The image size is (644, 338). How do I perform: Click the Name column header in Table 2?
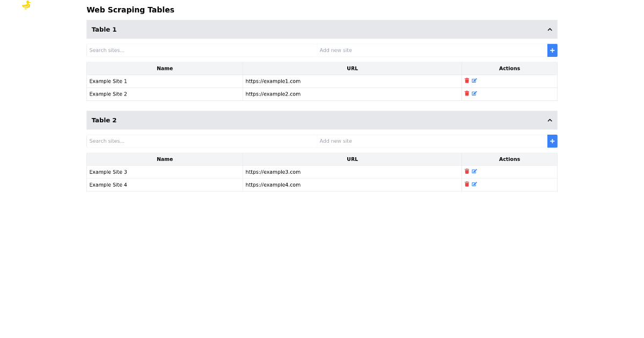[x=165, y=159]
